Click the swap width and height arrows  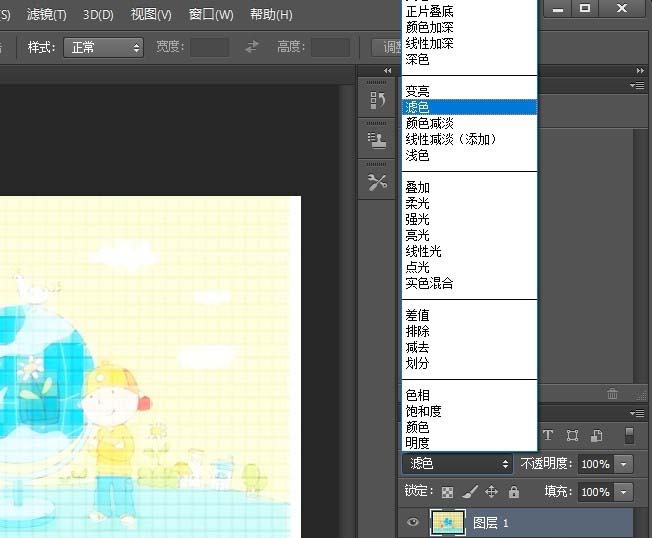pyautogui.click(x=252, y=47)
